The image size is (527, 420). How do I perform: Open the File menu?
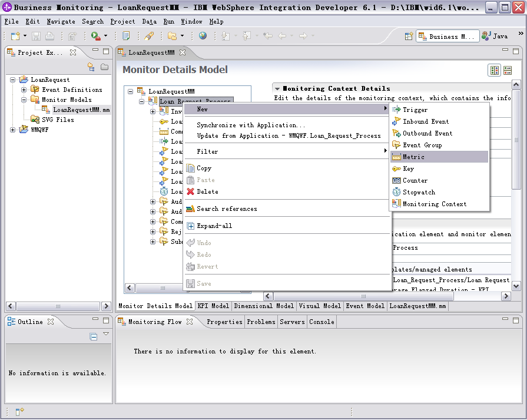11,22
